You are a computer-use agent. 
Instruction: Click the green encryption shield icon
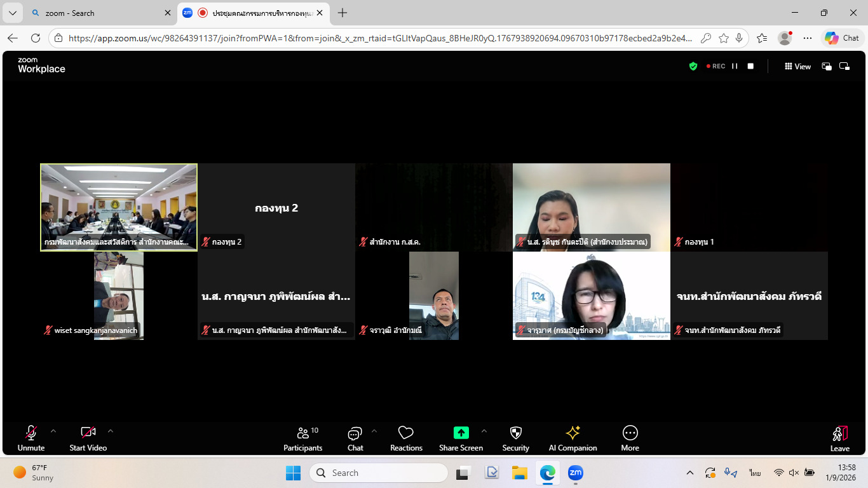click(693, 66)
